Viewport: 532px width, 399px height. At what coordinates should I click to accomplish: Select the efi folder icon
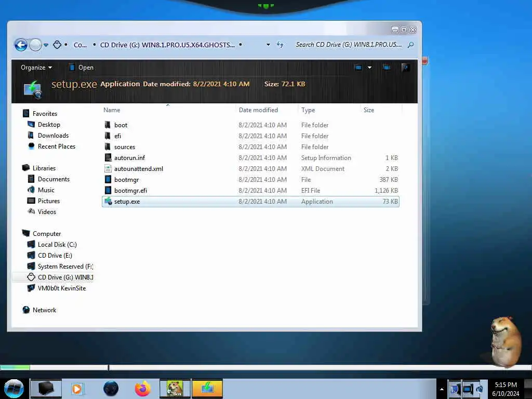108,136
